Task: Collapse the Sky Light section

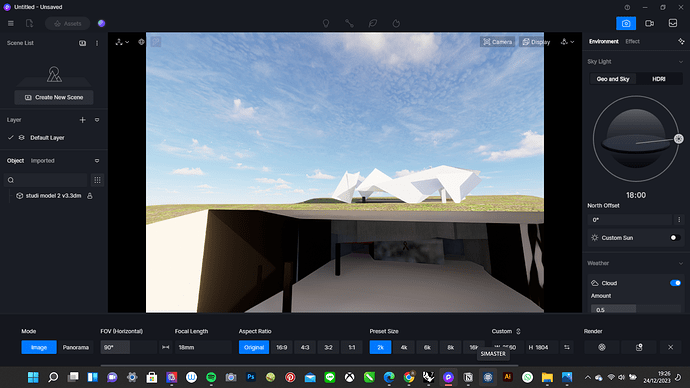Action: click(x=681, y=62)
